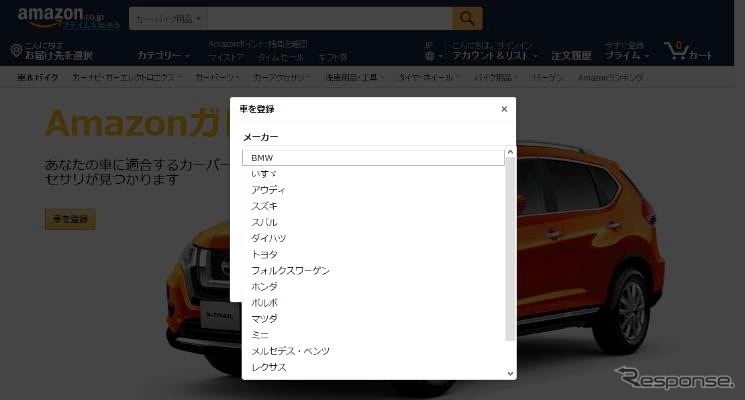Open アカウント＆リスト dropdown
Image resolution: width=745 pixels, height=400 pixels.
click(495, 56)
